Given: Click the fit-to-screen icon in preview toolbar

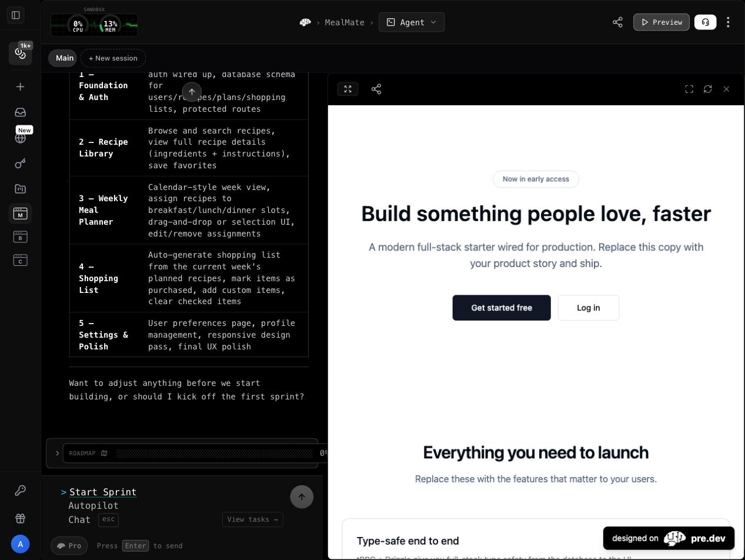Looking at the screenshot, I should [x=348, y=89].
